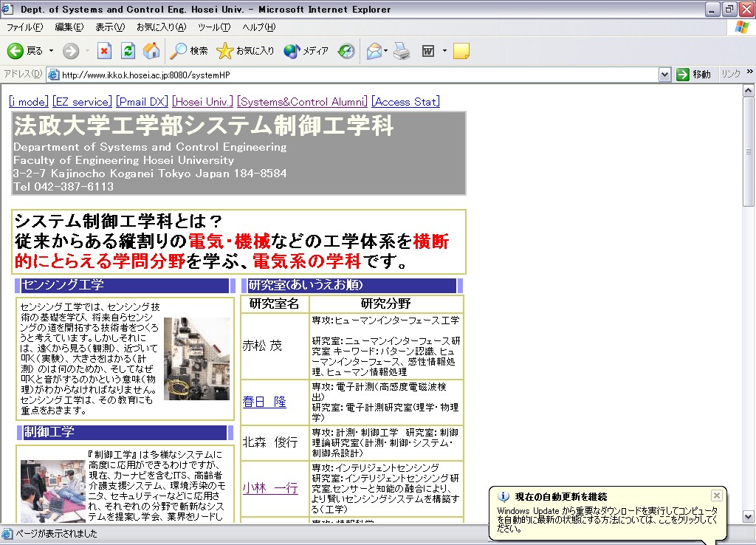Click the control engineering lab photo
The height and width of the screenshot is (545, 756).
point(52,492)
